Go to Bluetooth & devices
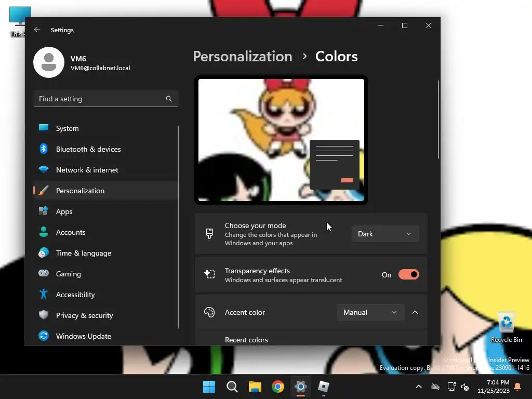Viewport: 532px width, 399px height. [x=105, y=149]
